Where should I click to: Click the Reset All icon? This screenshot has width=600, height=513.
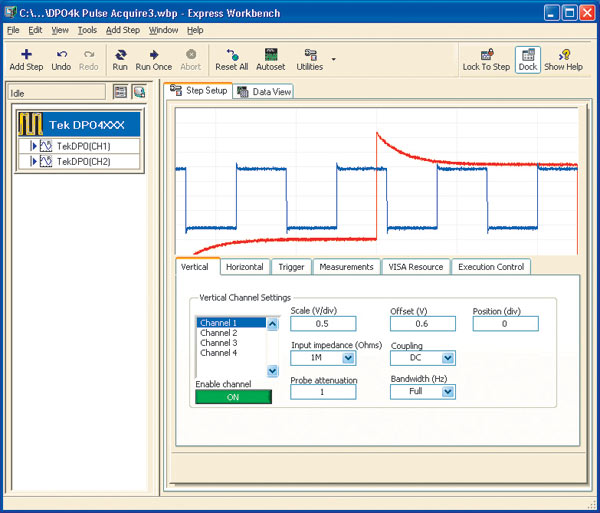pyautogui.click(x=232, y=55)
